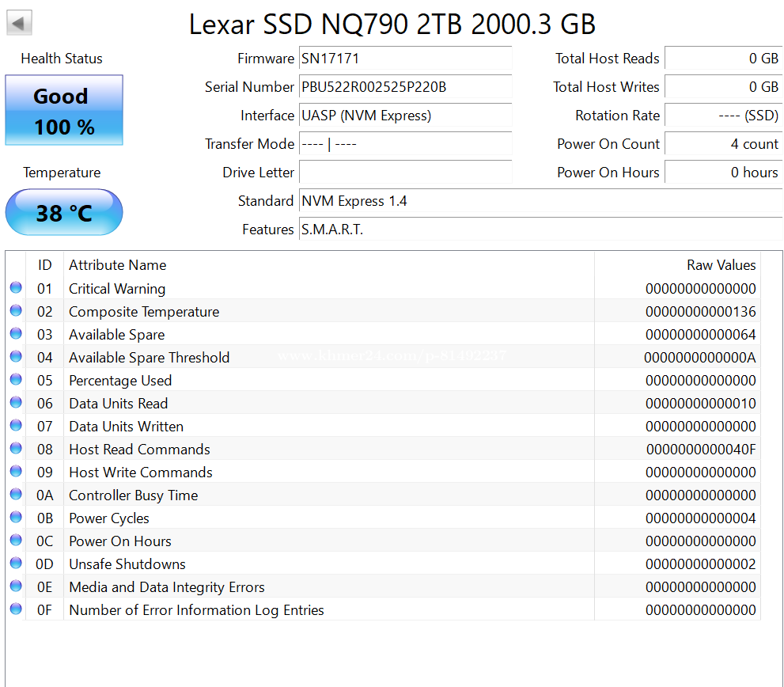Click the status icon for Data Units Read
The width and height of the screenshot is (784, 687).
point(16,403)
